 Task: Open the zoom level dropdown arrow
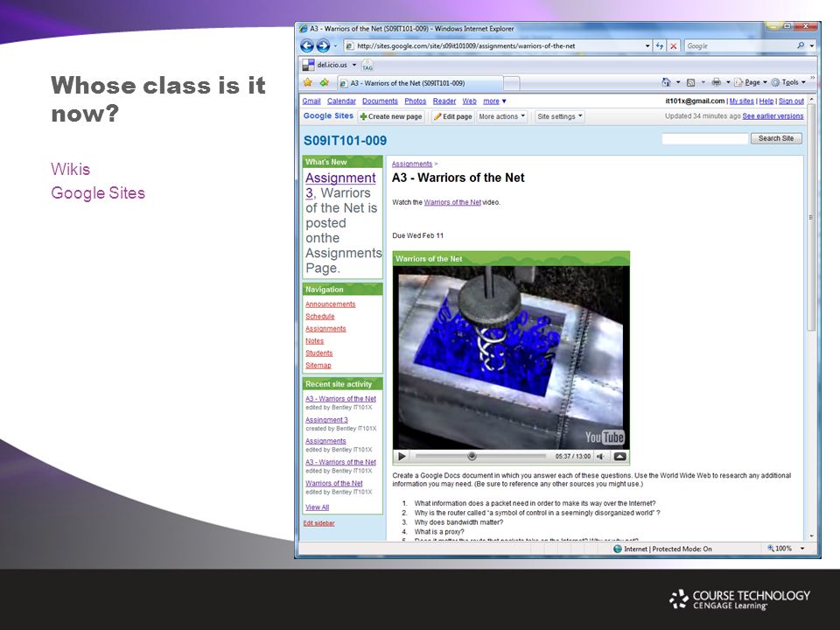802,549
